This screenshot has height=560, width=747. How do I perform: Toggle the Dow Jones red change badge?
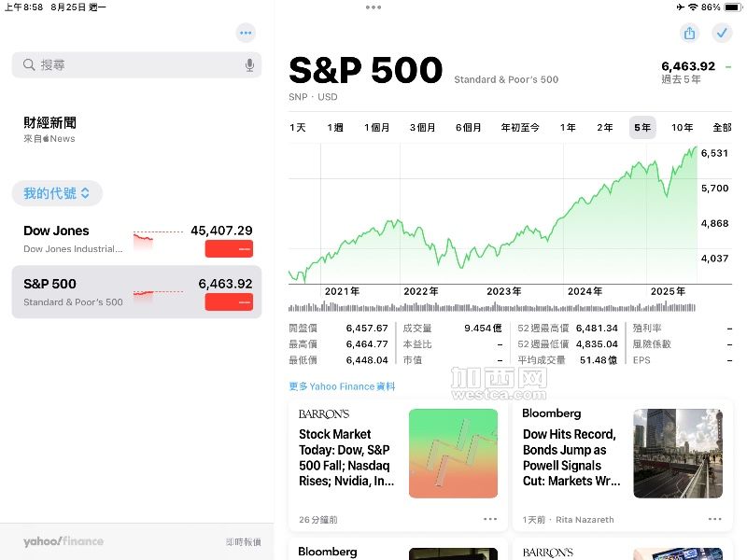229,249
